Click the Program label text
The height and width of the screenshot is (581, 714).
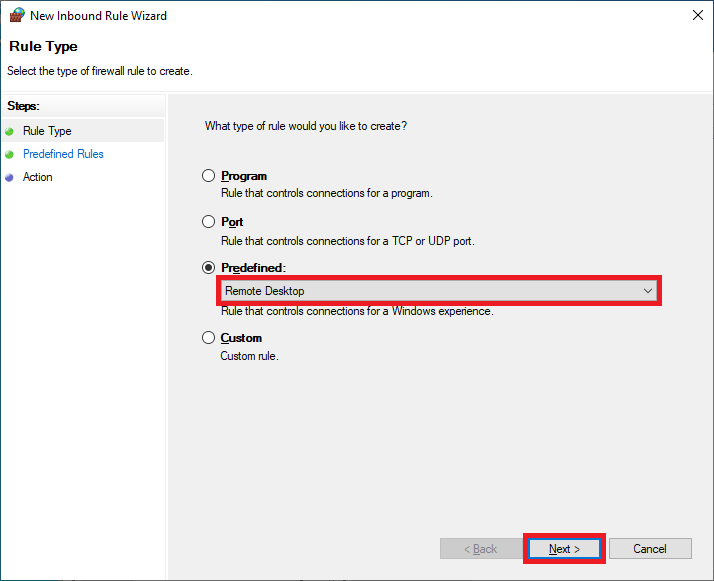coord(244,176)
